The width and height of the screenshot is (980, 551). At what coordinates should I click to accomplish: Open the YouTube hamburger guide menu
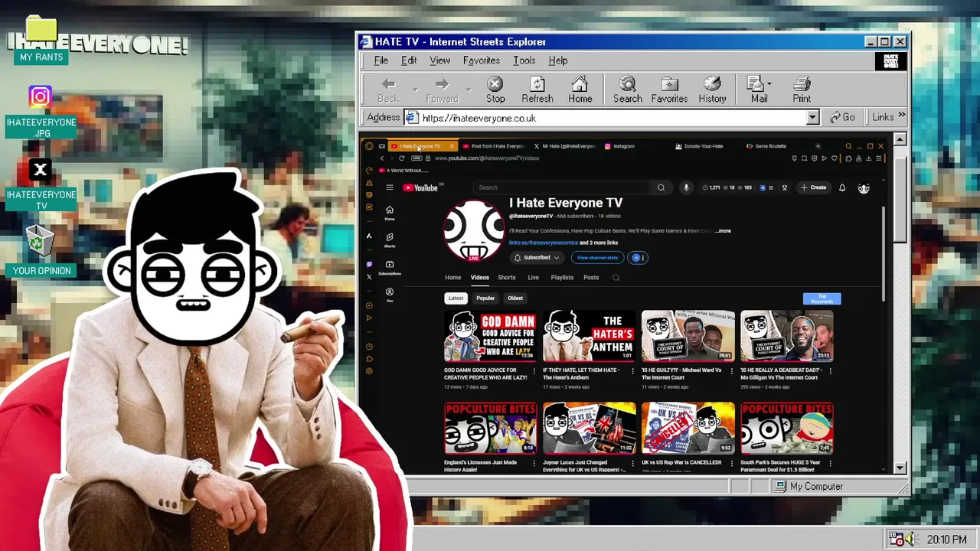pyautogui.click(x=389, y=187)
